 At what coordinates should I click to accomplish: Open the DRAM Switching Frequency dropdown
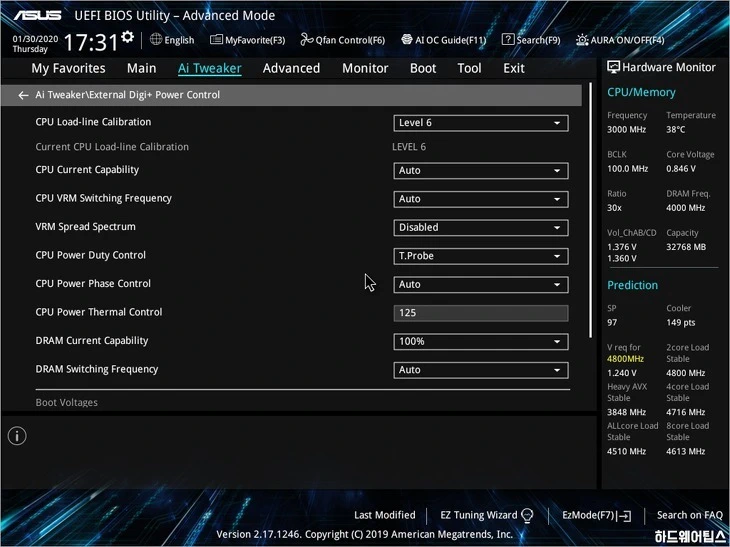pyautogui.click(x=480, y=370)
